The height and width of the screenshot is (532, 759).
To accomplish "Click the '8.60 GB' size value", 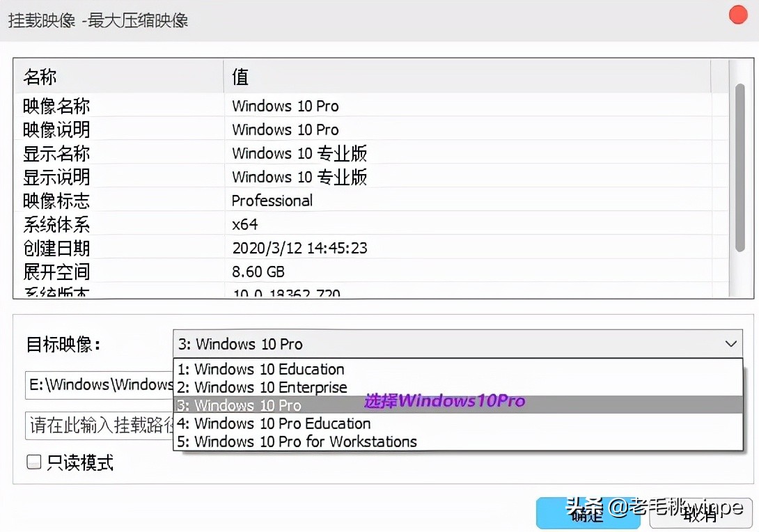I will [258, 272].
